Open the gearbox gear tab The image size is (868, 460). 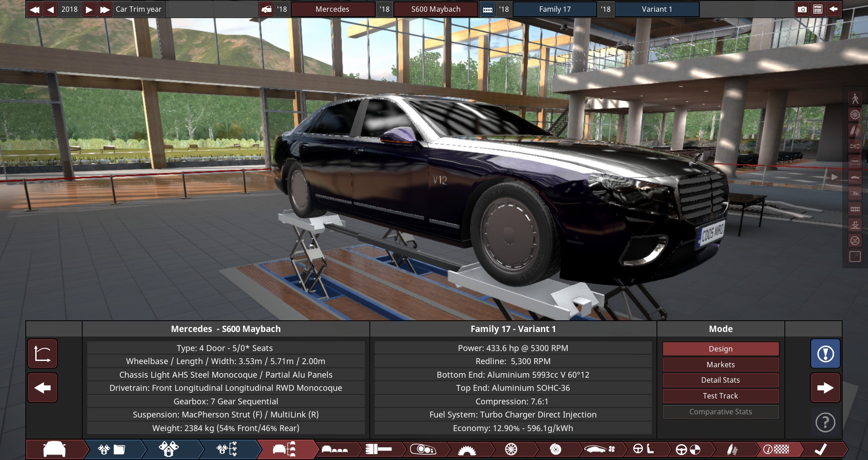(x=467, y=449)
